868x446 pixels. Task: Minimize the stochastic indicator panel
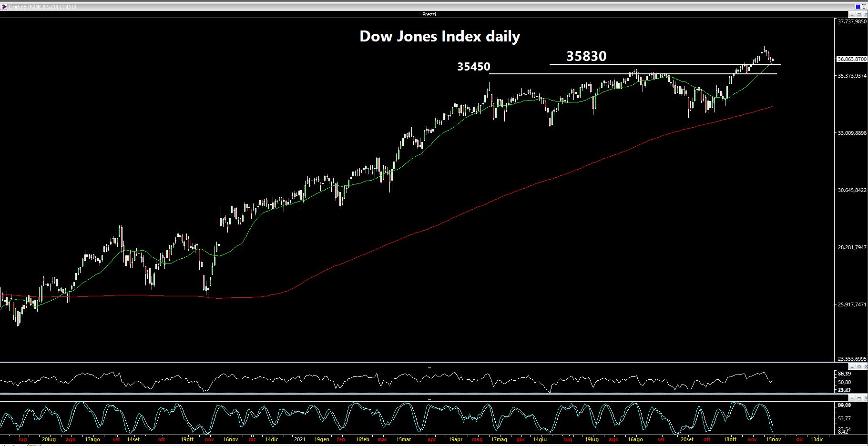(852, 398)
